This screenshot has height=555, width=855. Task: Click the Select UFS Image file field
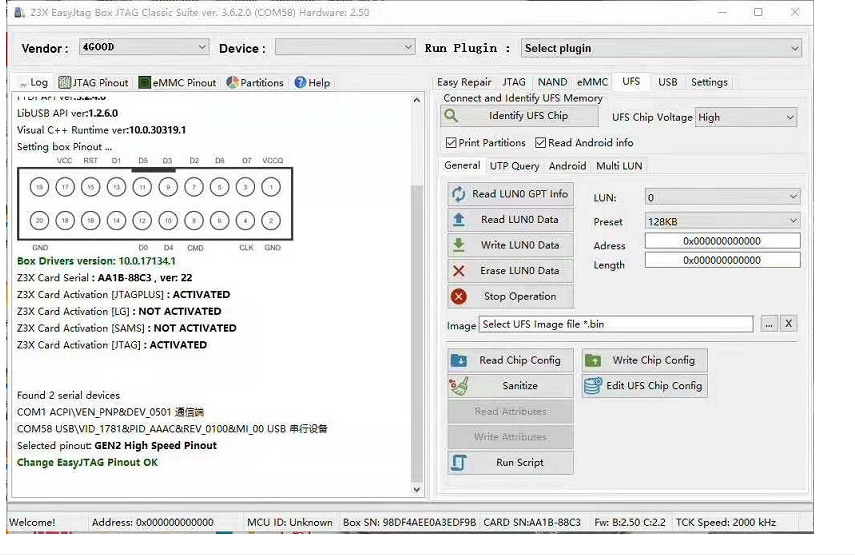[x=616, y=324]
